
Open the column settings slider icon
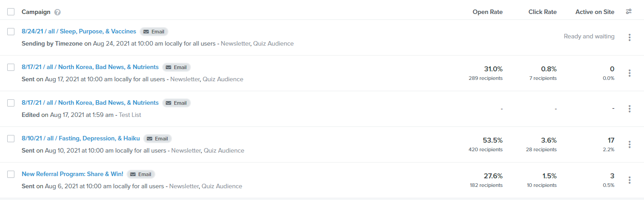[629, 12]
